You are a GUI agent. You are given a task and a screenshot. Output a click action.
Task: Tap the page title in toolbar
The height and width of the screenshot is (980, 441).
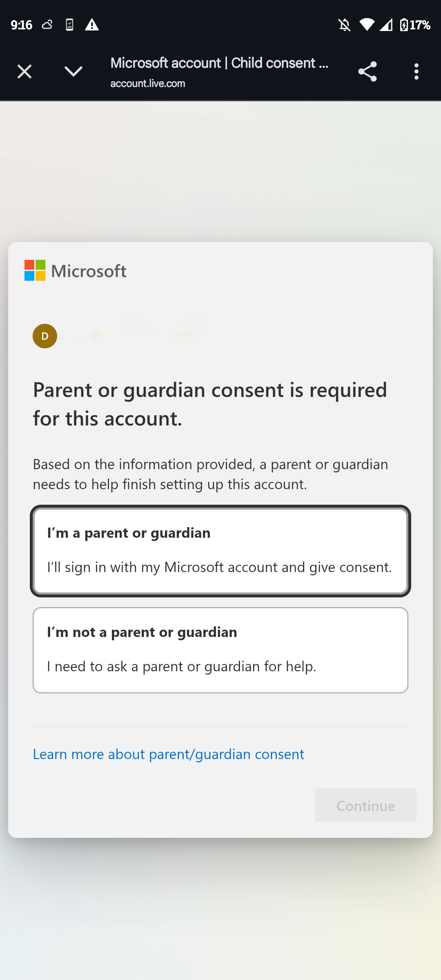tap(219, 63)
